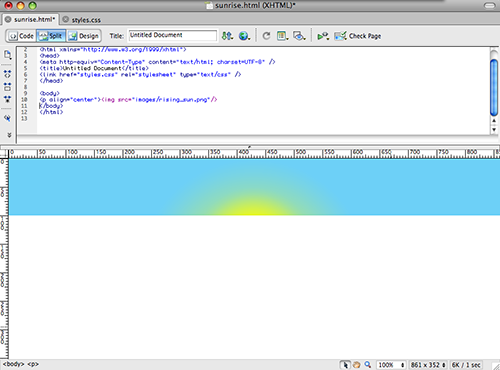Choose the Select arrow tool in status bar
The width and height of the screenshot is (500, 370).
[x=345, y=365]
